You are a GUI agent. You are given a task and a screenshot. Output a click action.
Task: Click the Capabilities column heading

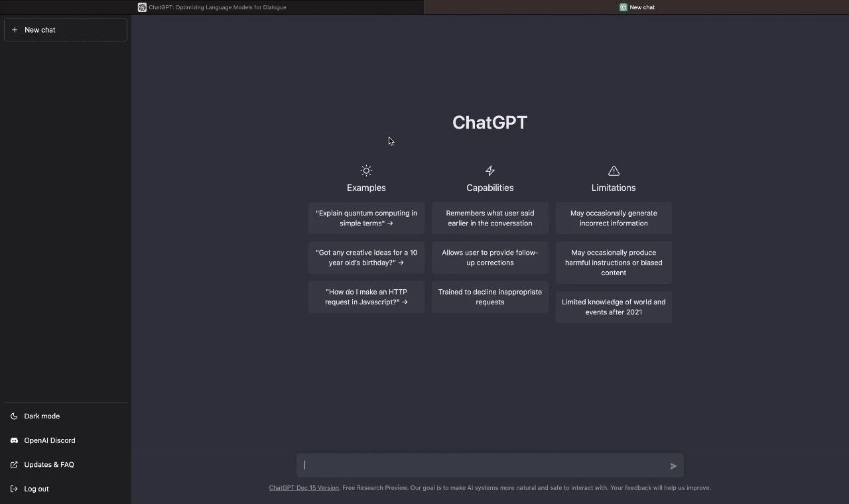click(490, 188)
